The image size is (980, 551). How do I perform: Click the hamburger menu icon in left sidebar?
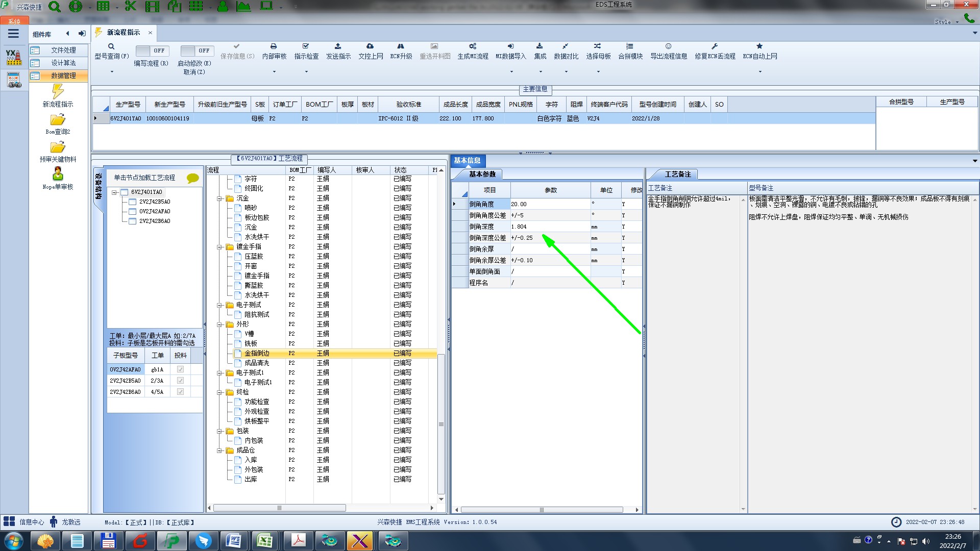tap(13, 34)
